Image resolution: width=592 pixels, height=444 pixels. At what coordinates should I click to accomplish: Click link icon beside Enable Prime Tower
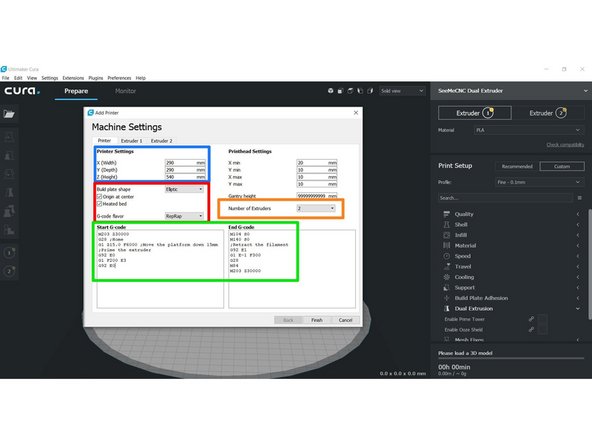531,319
